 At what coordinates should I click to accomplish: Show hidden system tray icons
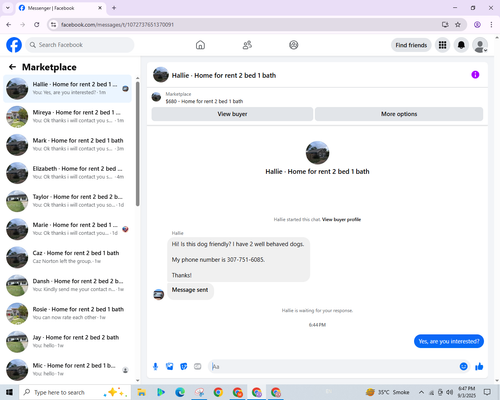(421, 392)
